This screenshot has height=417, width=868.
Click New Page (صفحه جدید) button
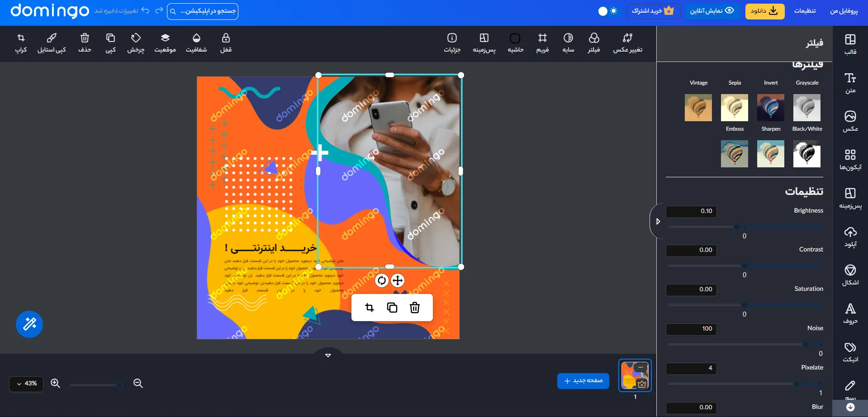(583, 381)
